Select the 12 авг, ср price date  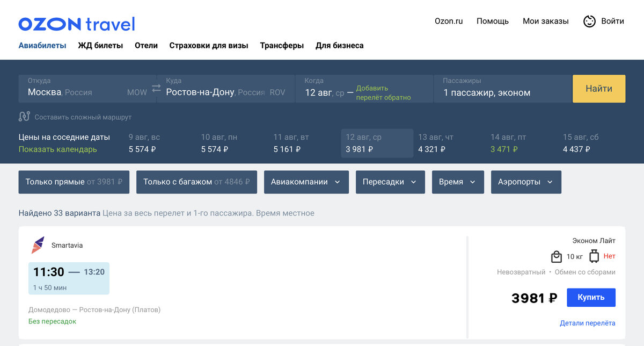coord(377,143)
